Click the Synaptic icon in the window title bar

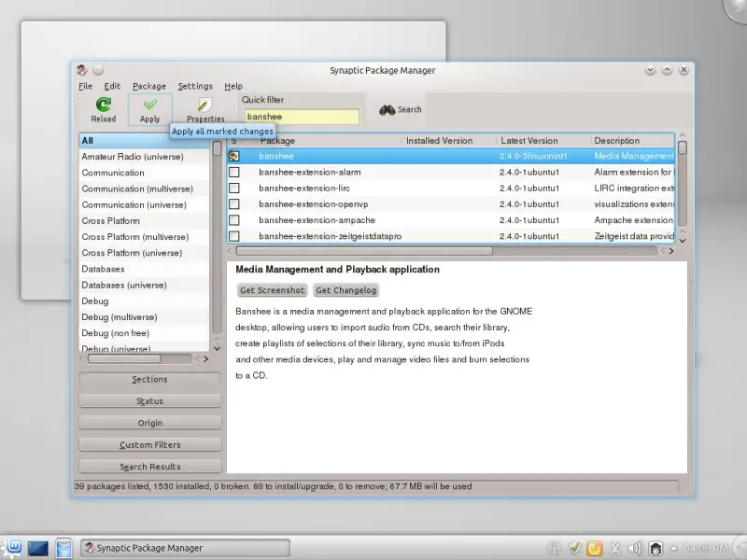pyautogui.click(x=82, y=70)
